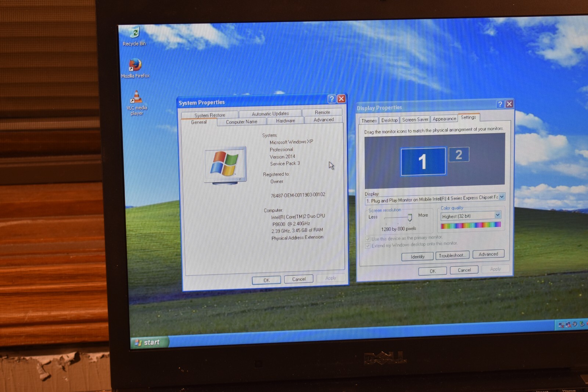
Task: Open the Remote tab
Action: pyautogui.click(x=322, y=112)
